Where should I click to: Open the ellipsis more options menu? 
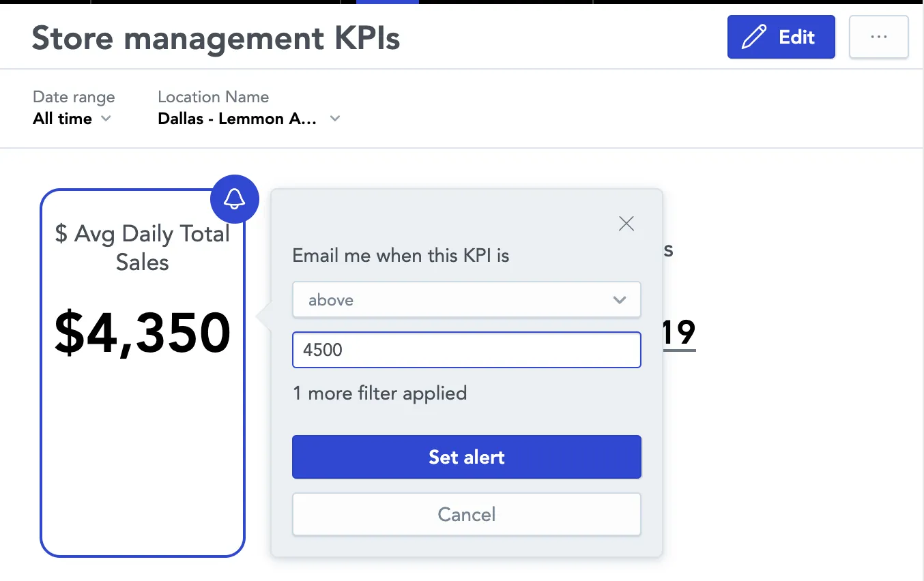tap(878, 37)
